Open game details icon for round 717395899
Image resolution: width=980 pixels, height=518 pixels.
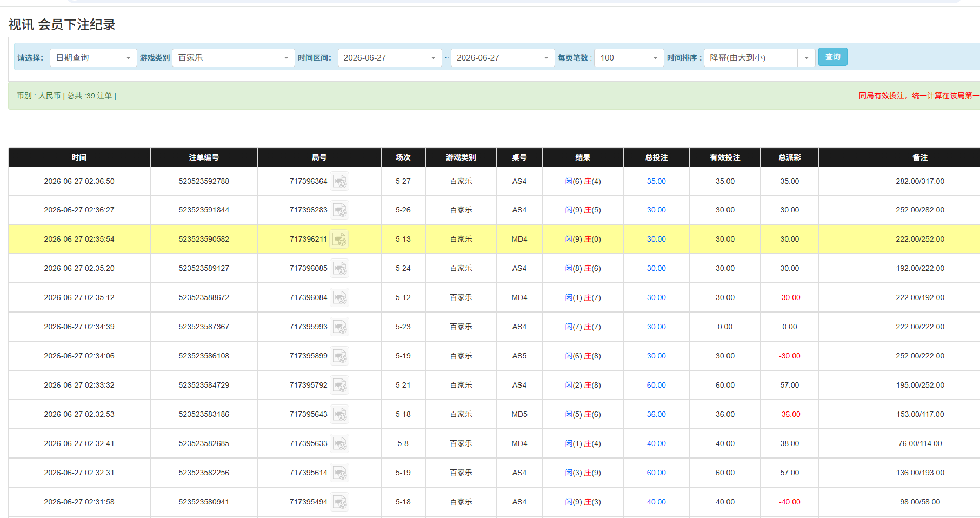point(339,356)
